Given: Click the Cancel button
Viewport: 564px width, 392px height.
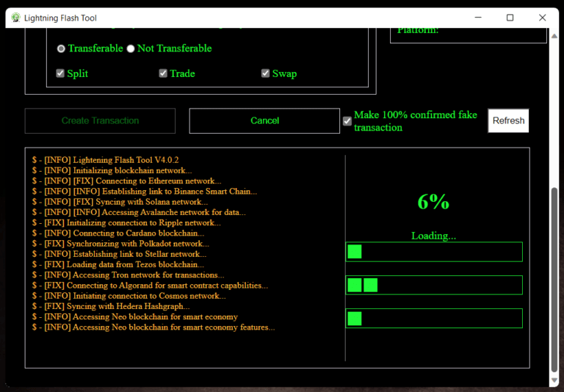Looking at the screenshot, I should coord(264,121).
